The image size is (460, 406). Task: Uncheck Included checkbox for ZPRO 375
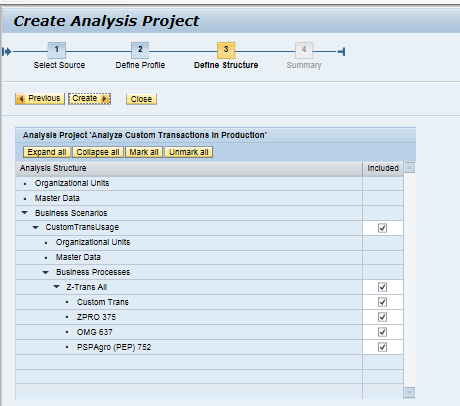[x=382, y=317]
